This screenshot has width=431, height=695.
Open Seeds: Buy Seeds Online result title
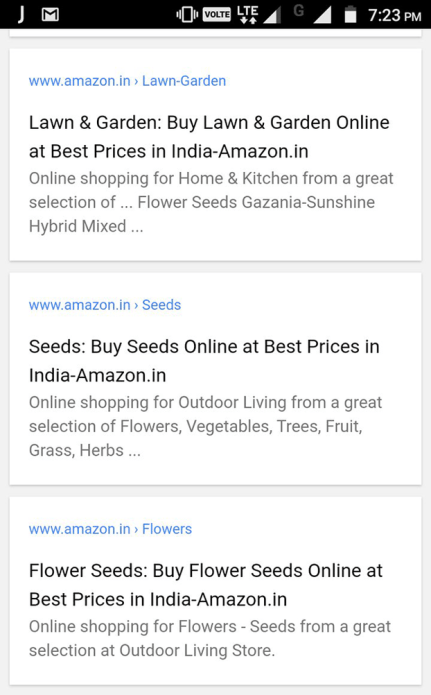(204, 361)
